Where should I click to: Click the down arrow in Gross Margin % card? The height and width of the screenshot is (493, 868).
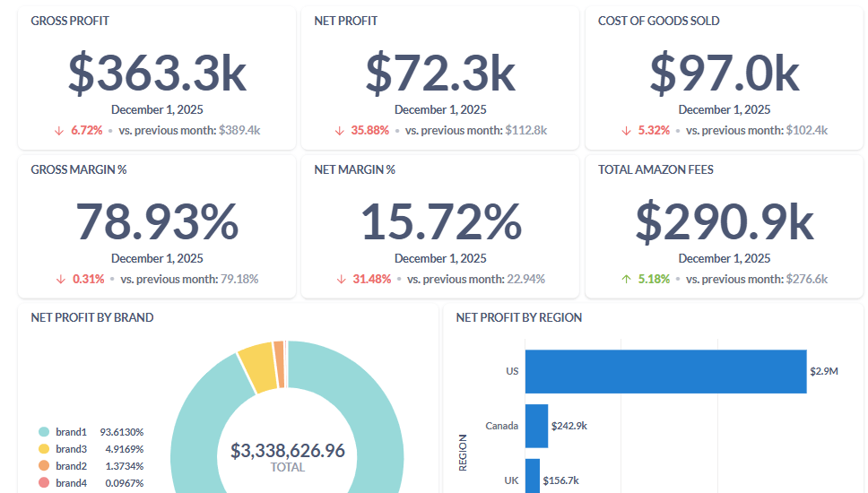59,279
